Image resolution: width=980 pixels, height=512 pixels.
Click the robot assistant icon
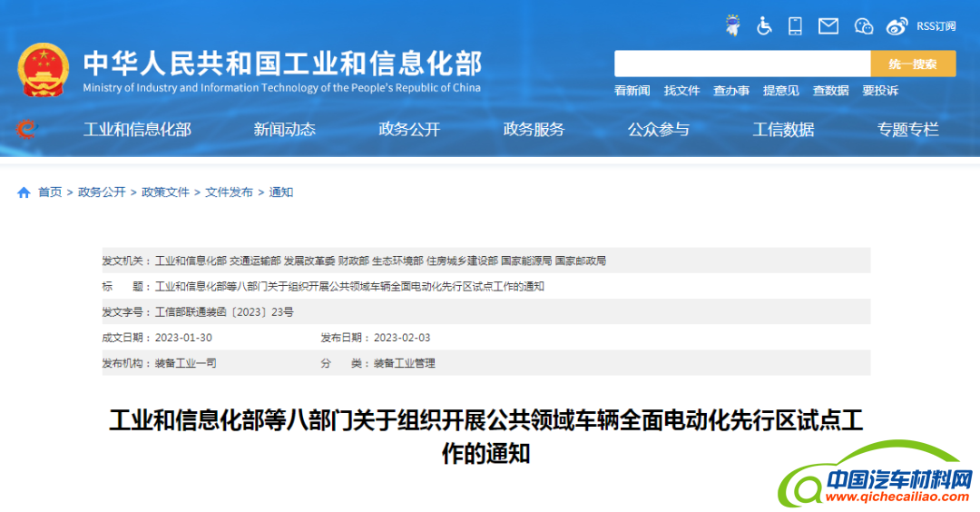coord(732,25)
